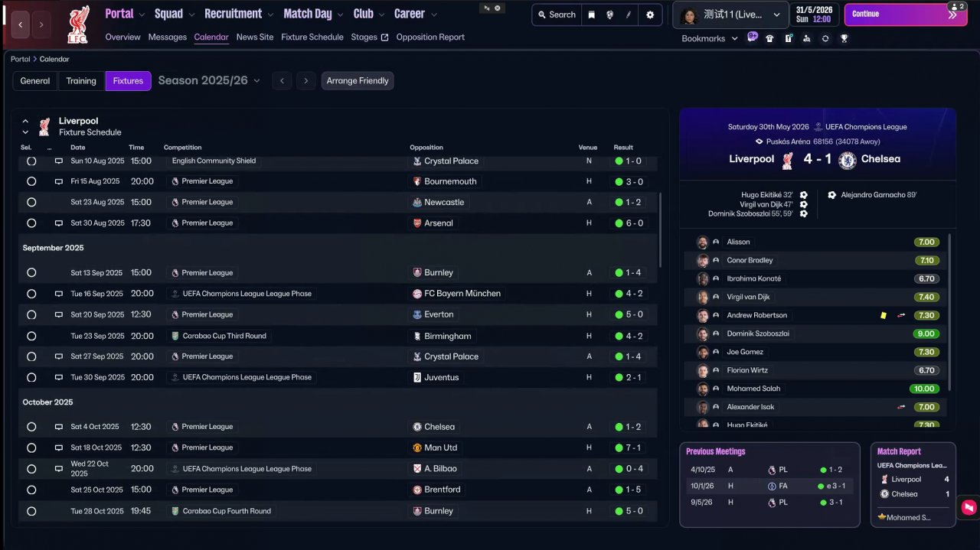Screen dimensions: 980x550
Task: Click the external link icon beside Stages
Action: (384, 37)
